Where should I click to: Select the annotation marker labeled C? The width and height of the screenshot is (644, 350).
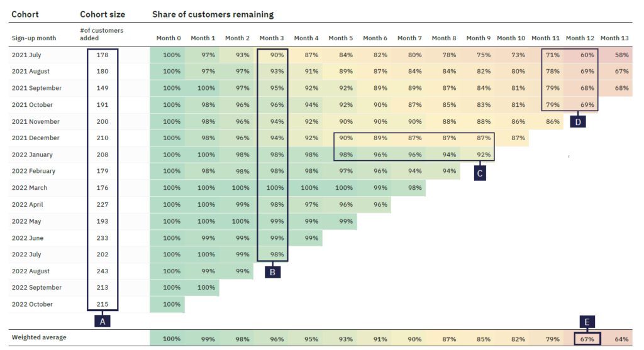coord(480,173)
